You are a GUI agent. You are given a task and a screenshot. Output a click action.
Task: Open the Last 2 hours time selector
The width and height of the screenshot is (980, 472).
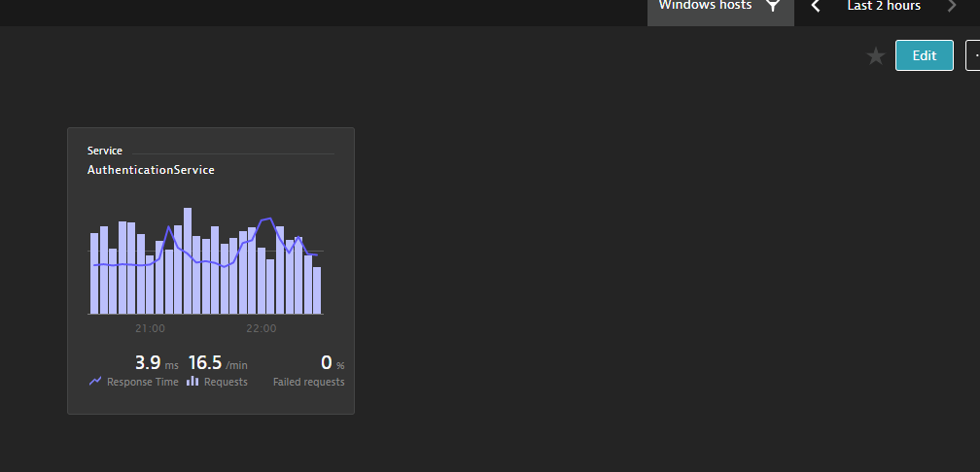tap(883, 7)
